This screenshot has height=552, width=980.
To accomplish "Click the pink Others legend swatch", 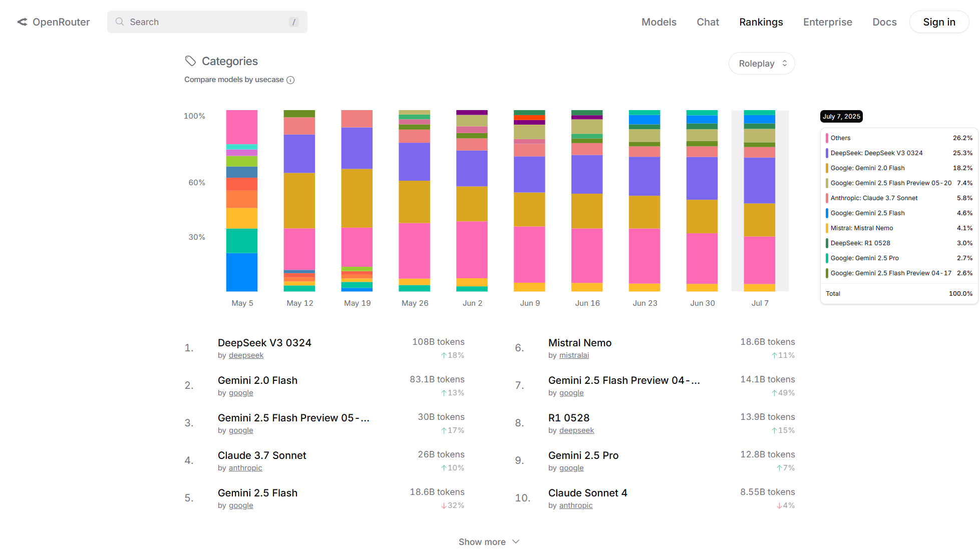I will point(827,138).
